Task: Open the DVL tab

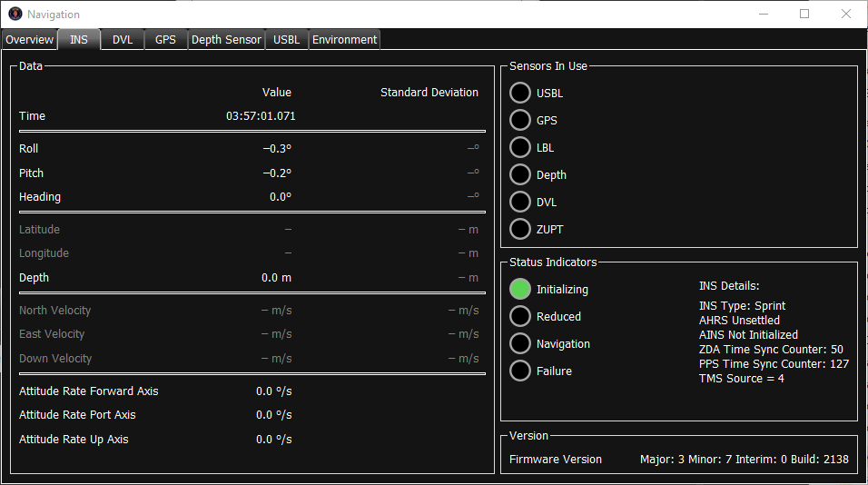Action: click(123, 40)
